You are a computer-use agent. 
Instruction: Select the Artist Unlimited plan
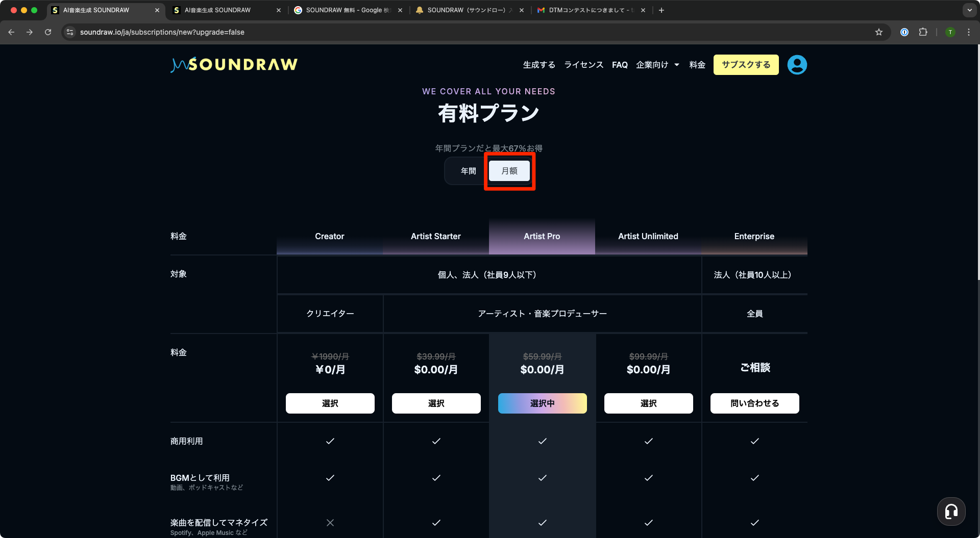648,403
